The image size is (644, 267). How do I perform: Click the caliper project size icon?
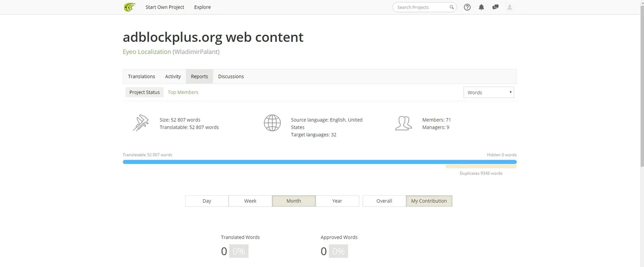click(x=141, y=123)
